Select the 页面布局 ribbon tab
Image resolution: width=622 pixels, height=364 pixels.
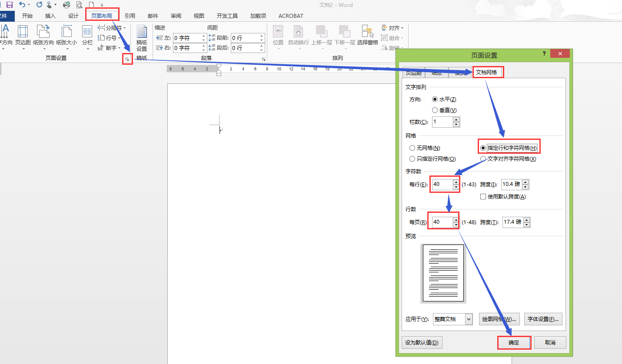point(102,16)
